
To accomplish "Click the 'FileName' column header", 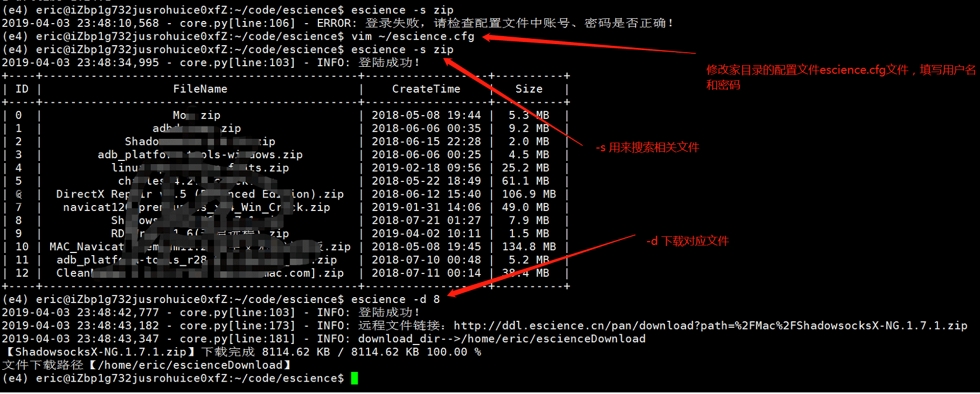I will point(200,89).
